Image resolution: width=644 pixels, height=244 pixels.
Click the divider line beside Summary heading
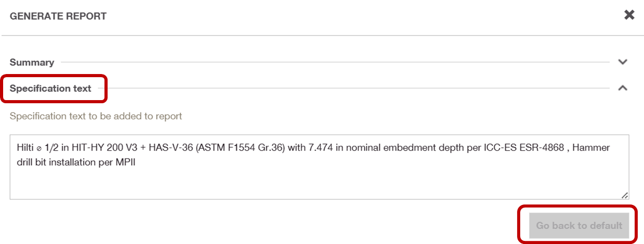(335, 62)
